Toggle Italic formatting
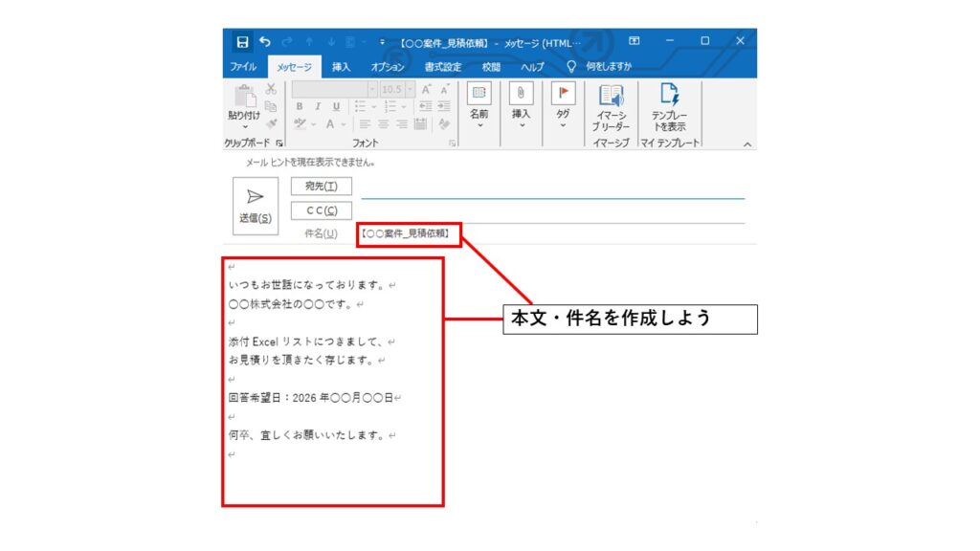980x551 pixels. click(x=318, y=106)
